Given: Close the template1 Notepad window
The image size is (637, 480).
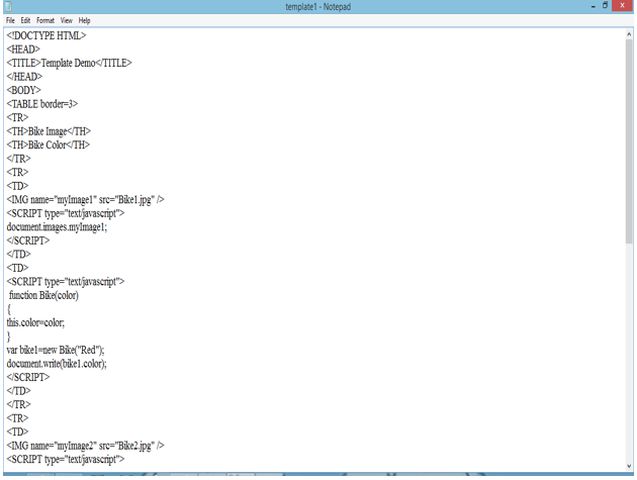Looking at the screenshot, I should click(622, 6).
